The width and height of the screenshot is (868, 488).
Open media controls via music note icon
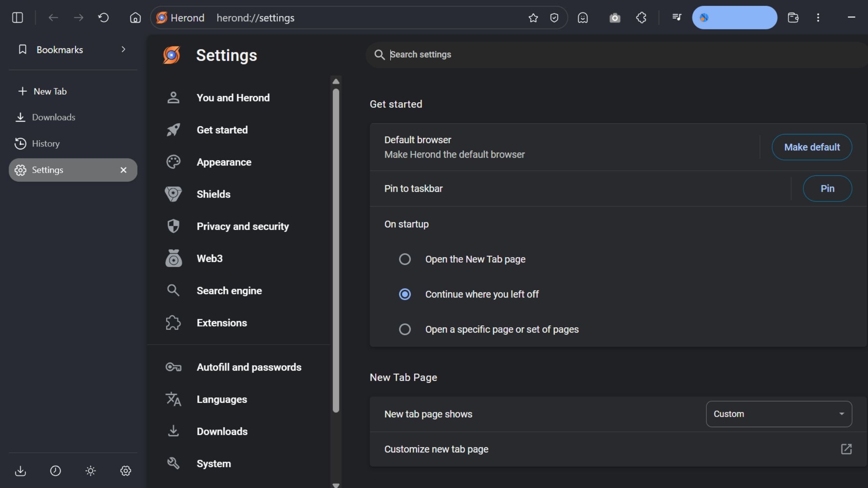coord(677,17)
